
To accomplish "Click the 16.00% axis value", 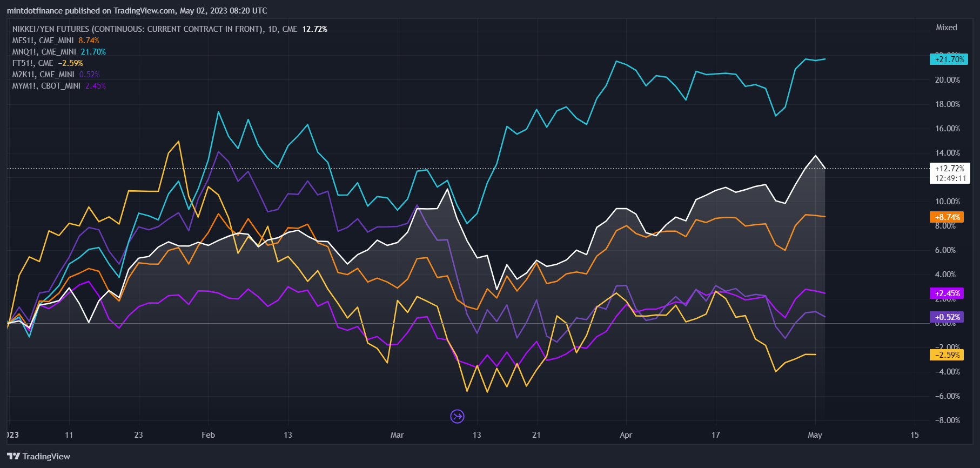I will (x=948, y=129).
